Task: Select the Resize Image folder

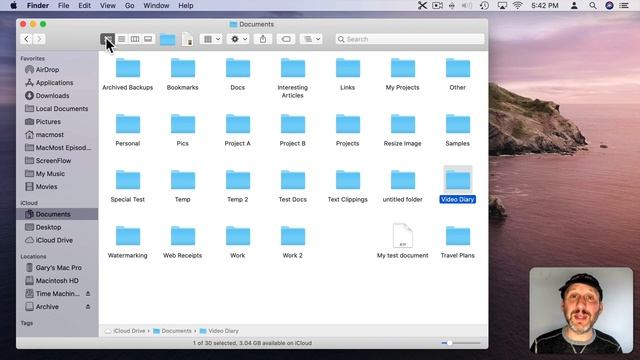Action: click(x=402, y=130)
